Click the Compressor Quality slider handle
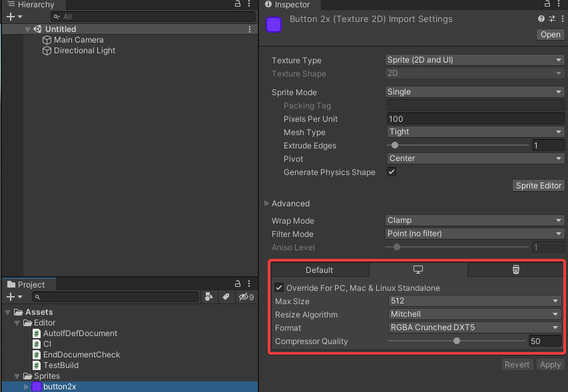The width and height of the screenshot is (568, 392). [457, 341]
